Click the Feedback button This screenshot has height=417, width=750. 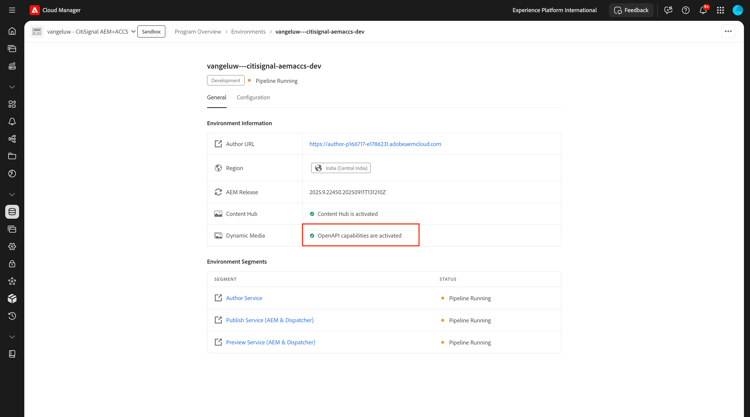point(631,10)
